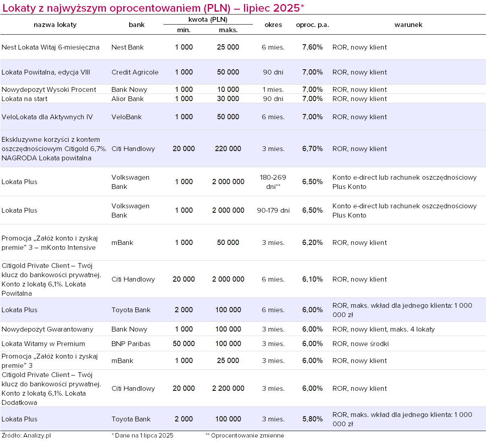Click the '90-179 dni' period cell
The width and height of the screenshot is (486, 448).
pos(273,210)
